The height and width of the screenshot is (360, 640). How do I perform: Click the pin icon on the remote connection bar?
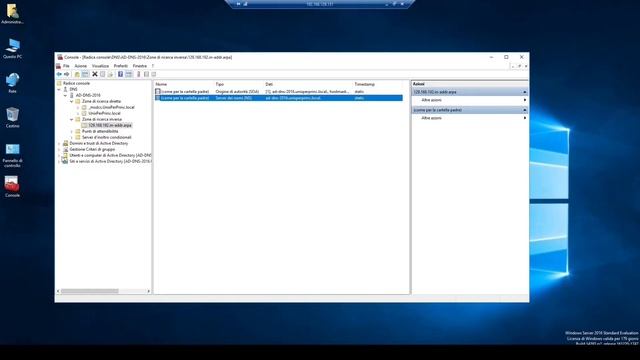238,4
